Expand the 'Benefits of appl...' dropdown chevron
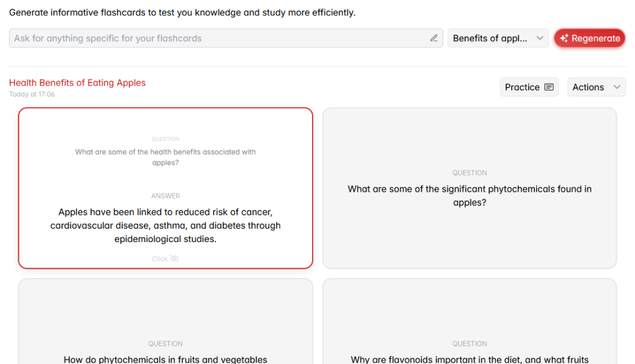The width and height of the screenshot is (635, 364). (x=540, y=38)
